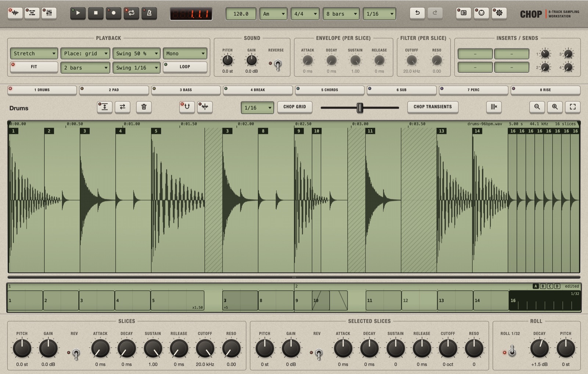Open the browser panel icon
Image resolution: width=588 pixels, height=374 pixels.
point(463,13)
